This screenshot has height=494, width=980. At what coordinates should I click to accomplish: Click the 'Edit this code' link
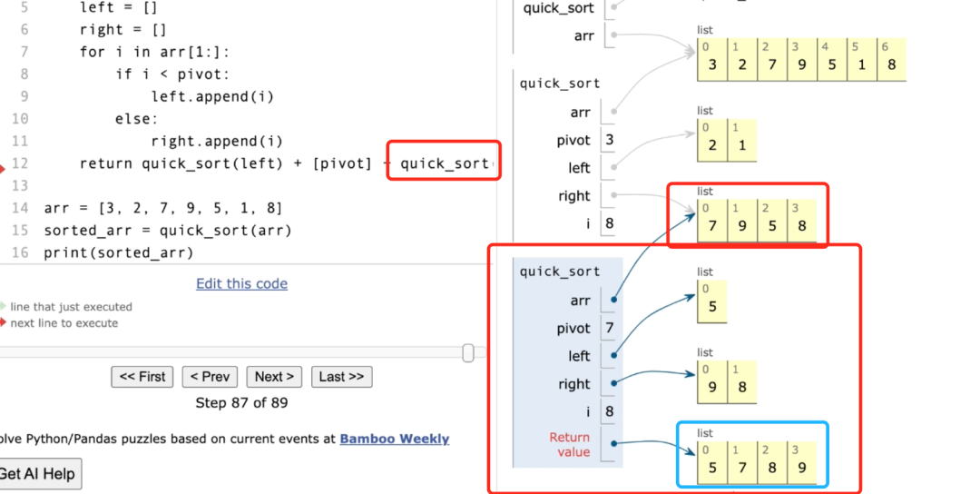pyautogui.click(x=242, y=283)
